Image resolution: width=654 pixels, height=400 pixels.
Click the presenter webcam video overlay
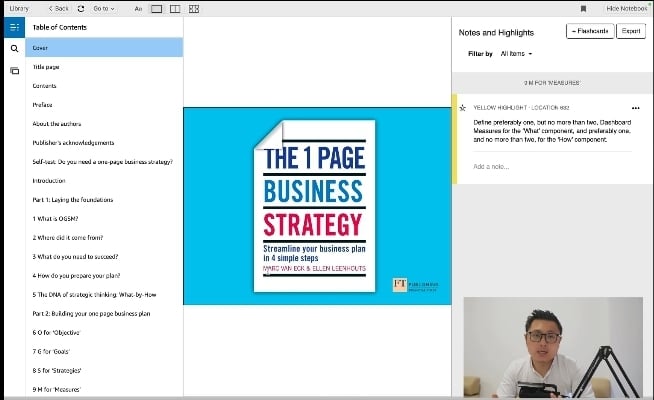click(553, 347)
